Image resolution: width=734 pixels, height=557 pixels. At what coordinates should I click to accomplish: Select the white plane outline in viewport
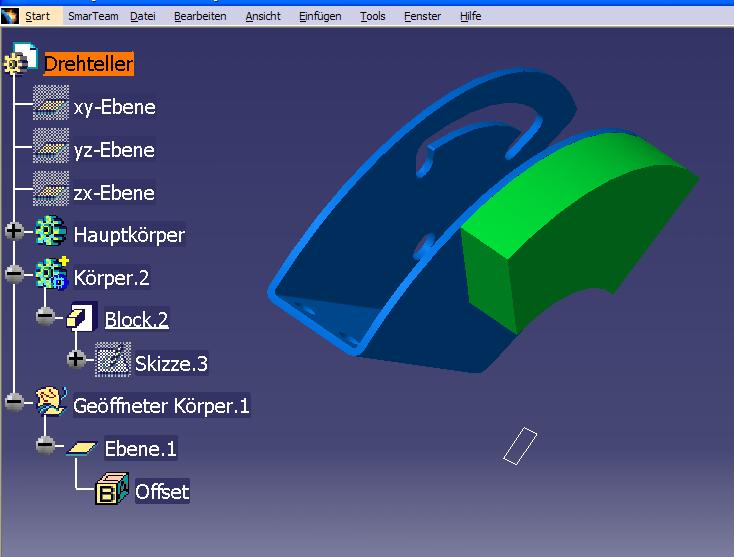[x=520, y=446]
